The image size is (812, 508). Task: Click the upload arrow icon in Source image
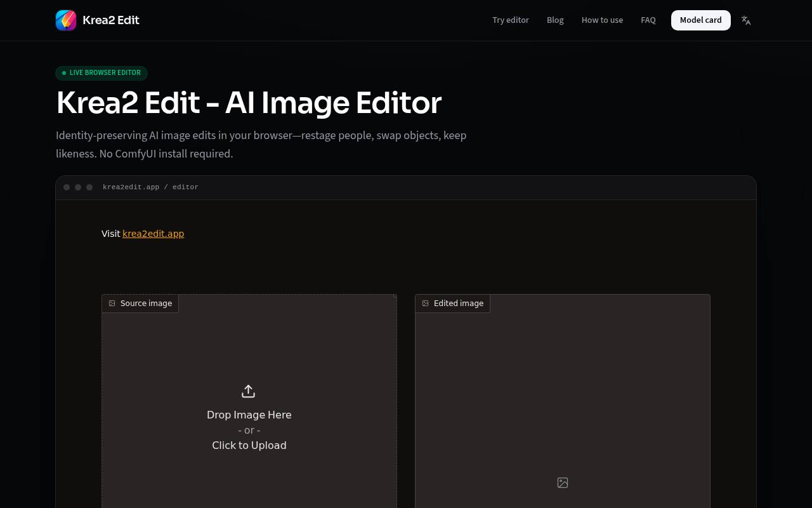(249, 391)
